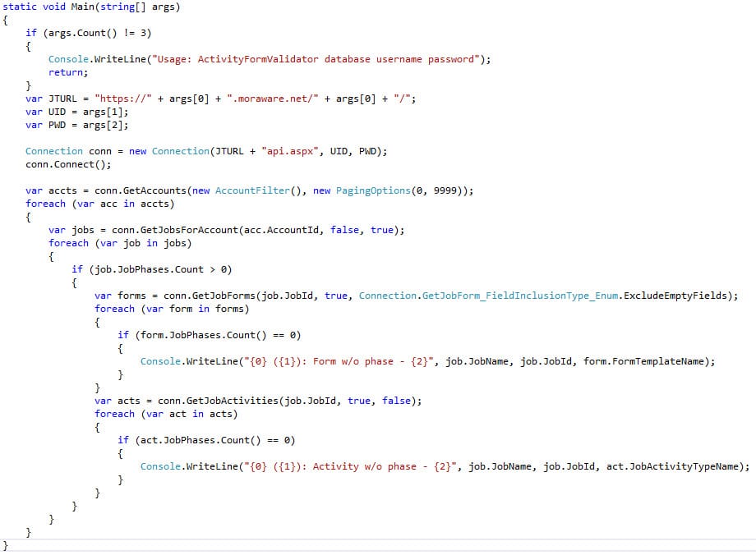The width and height of the screenshot is (756, 555).
Task: Click the "var PWD = args[2];" line
Action: click(x=77, y=126)
